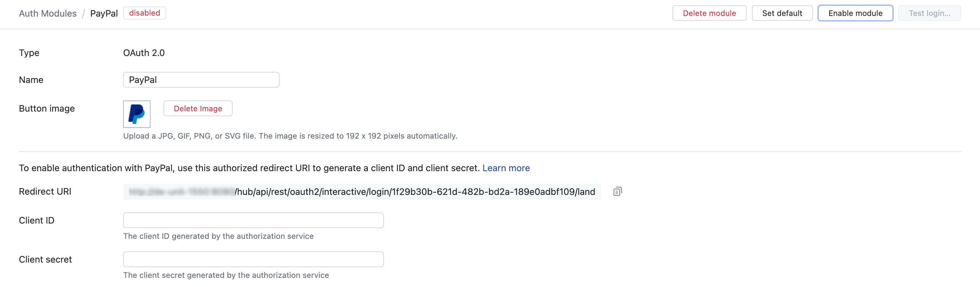Screen dimensions: 980x287
Task: Go back to Auth Modules breadcrumb
Action: (48, 13)
